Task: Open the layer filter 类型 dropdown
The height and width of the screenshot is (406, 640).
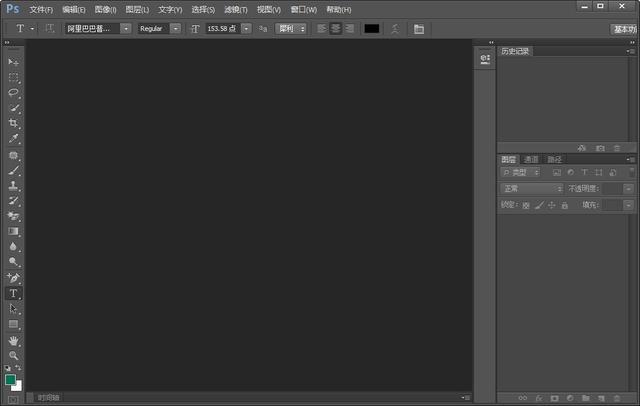Action: pyautogui.click(x=520, y=173)
